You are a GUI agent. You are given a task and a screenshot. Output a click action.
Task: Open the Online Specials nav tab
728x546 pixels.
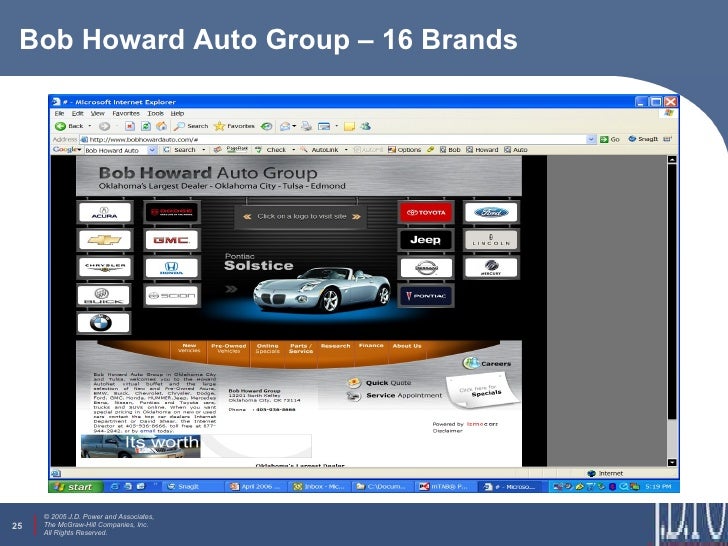tap(268, 348)
